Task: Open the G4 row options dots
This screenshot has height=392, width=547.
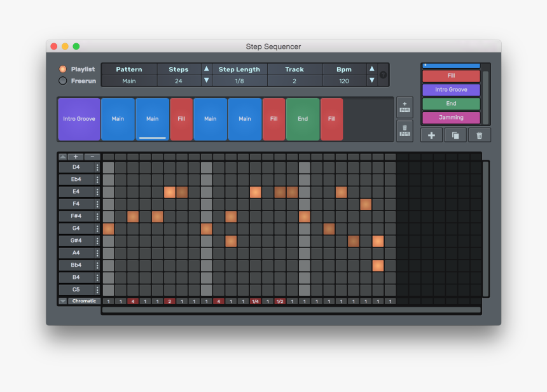Action: (97, 228)
